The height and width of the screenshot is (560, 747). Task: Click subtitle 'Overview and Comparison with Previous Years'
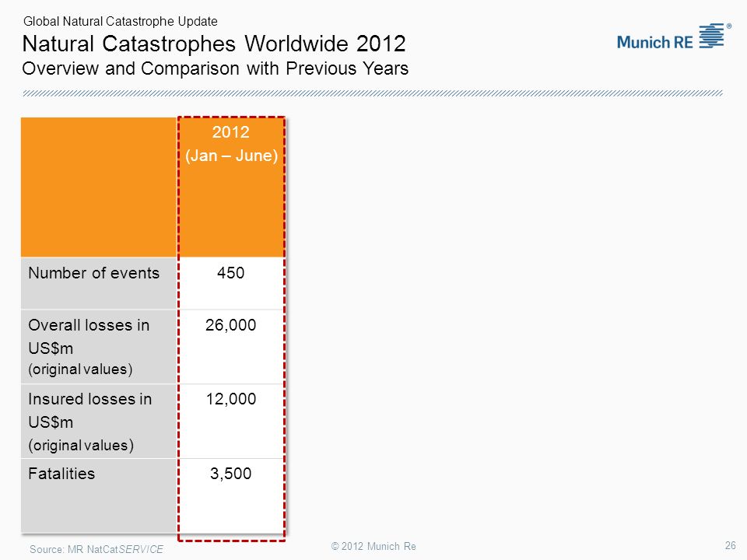pyautogui.click(x=216, y=68)
